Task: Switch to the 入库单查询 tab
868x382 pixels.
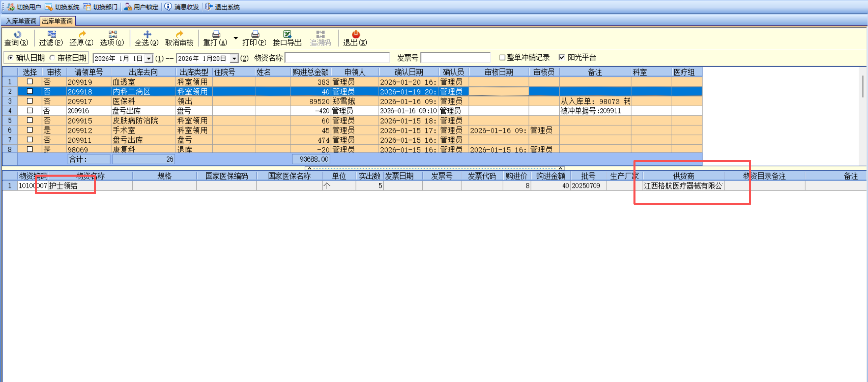Action: 21,21
